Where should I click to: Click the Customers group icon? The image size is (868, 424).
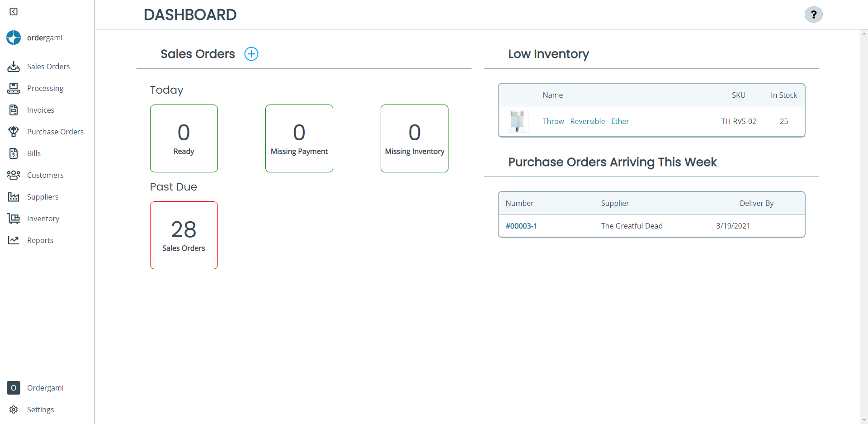click(x=14, y=175)
